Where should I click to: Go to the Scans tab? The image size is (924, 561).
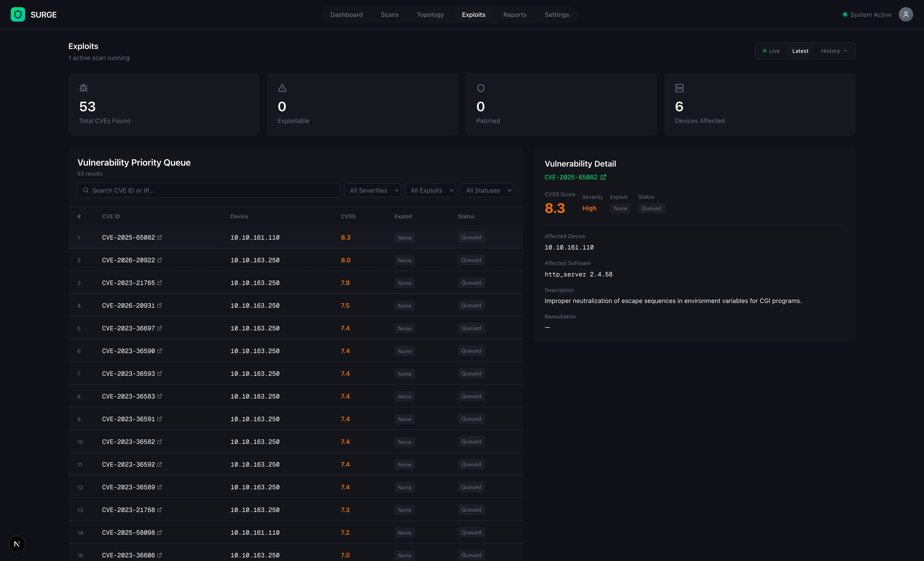pyautogui.click(x=390, y=15)
